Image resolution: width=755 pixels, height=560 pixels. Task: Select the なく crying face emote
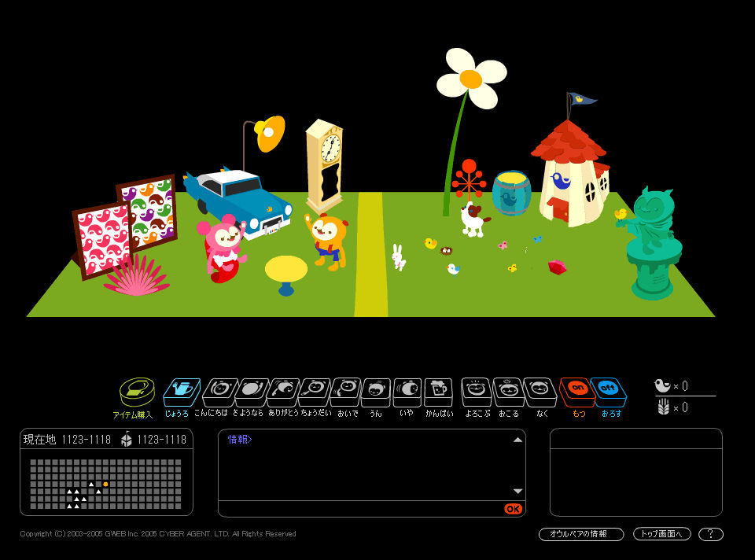pos(540,391)
